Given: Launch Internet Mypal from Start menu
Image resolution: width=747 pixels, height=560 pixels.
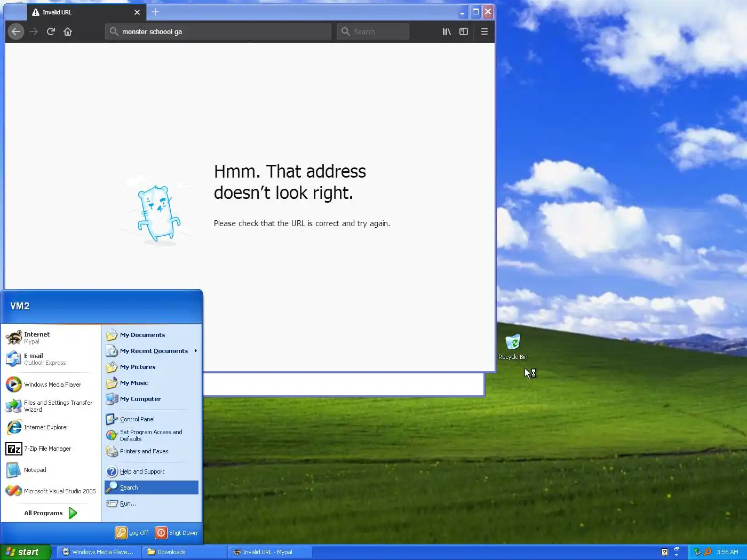Looking at the screenshot, I should pos(52,338).
